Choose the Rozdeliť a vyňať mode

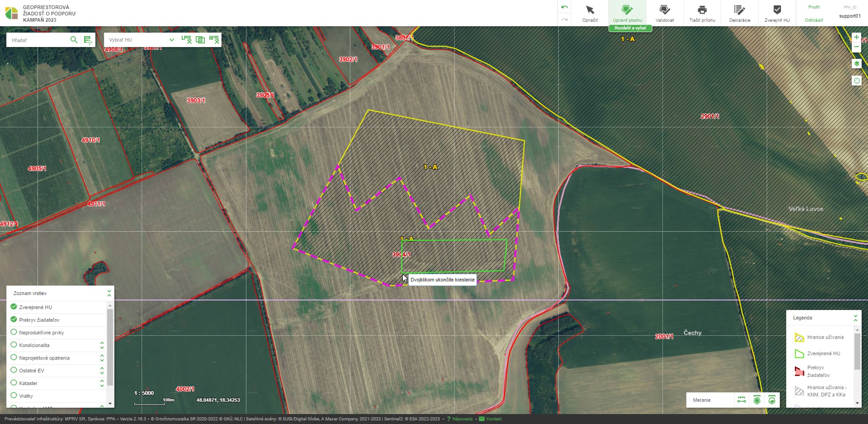point(630,28)
